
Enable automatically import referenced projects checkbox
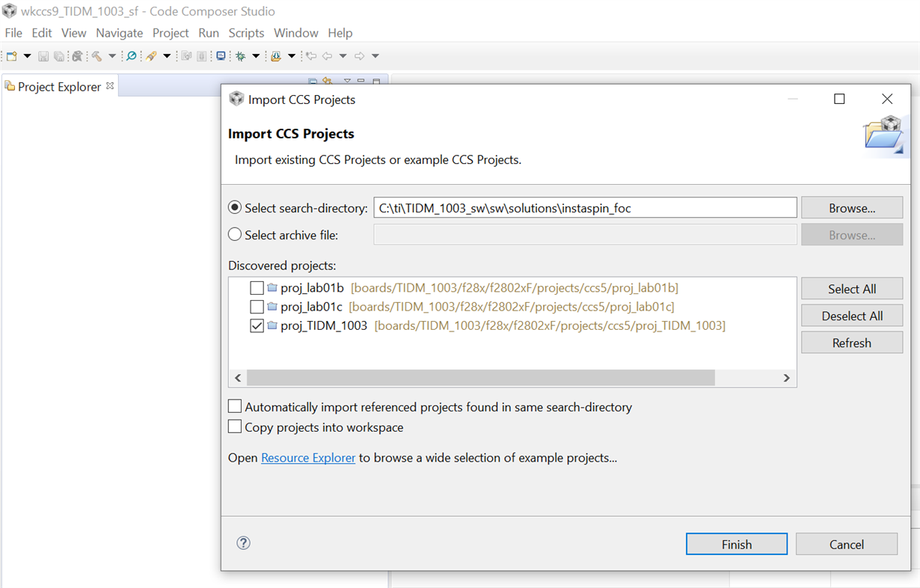pyautogui.click(x=235, y=406)
